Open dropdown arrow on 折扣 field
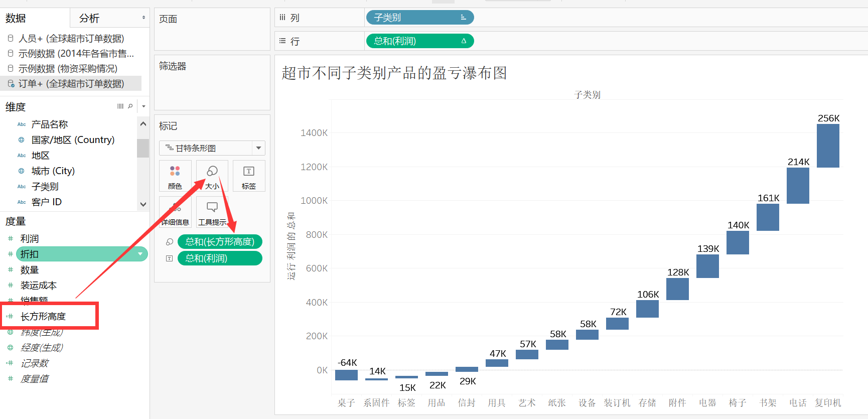The width and height of the screenshot is (868, 419). pos(140,254)
